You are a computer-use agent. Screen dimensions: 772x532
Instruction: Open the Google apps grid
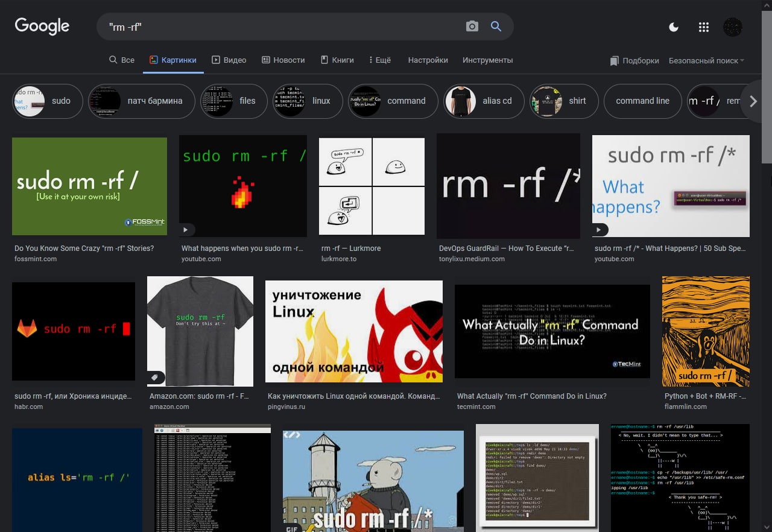pos(703,27)
